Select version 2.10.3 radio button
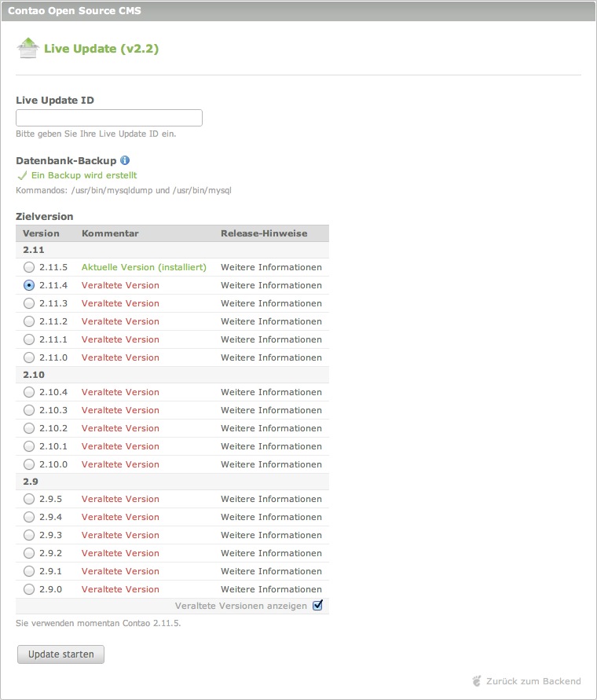The height and width of the screenshot is (700, 597). 29,410
